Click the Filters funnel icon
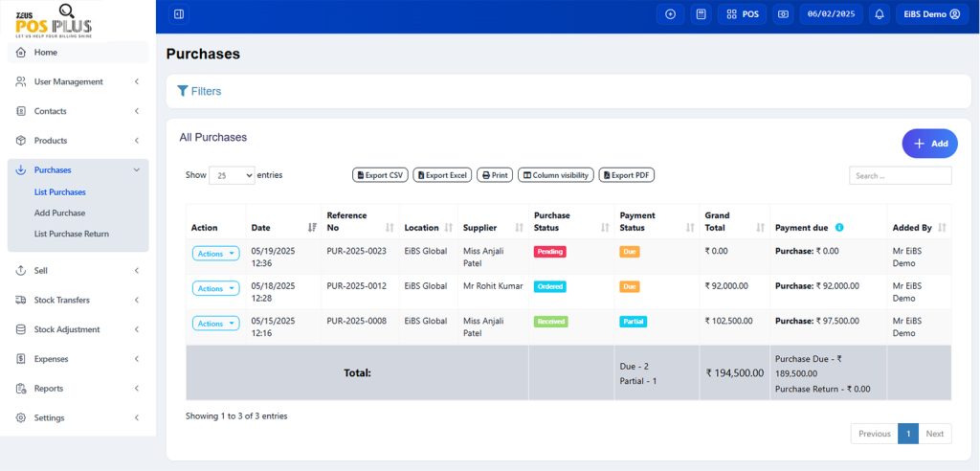 [x=183, y=91]
